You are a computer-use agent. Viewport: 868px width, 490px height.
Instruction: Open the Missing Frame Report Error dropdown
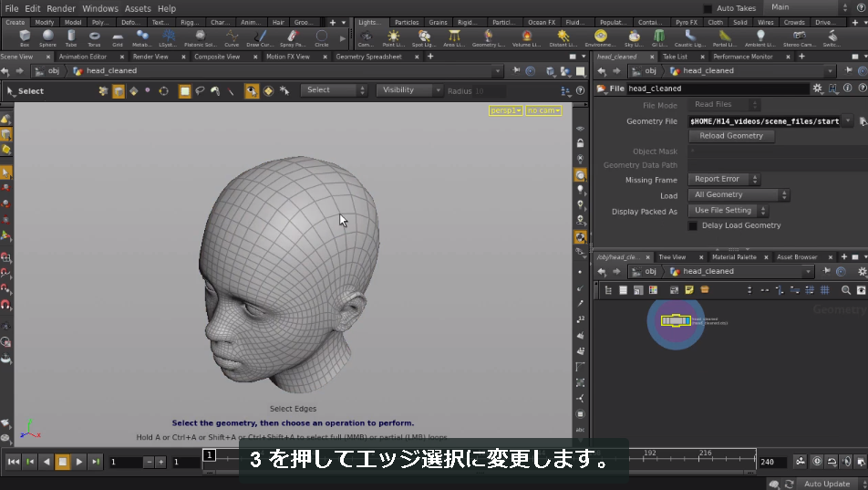pos(724,179)
